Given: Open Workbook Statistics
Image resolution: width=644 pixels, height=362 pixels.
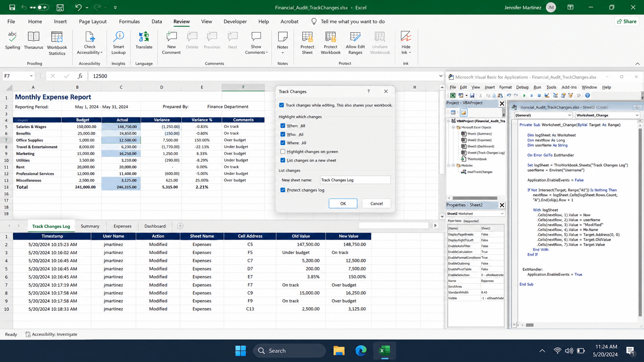Looking at the screenshot, I should (x=57, y=43).
